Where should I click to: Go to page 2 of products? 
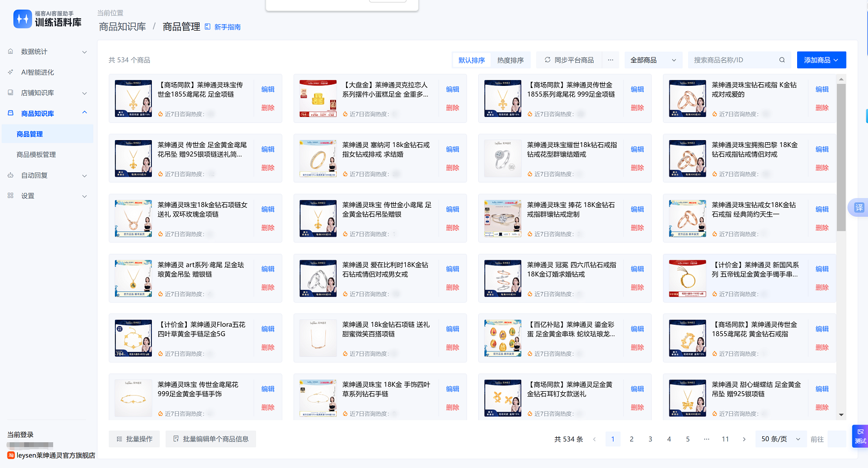coord(632,439)
